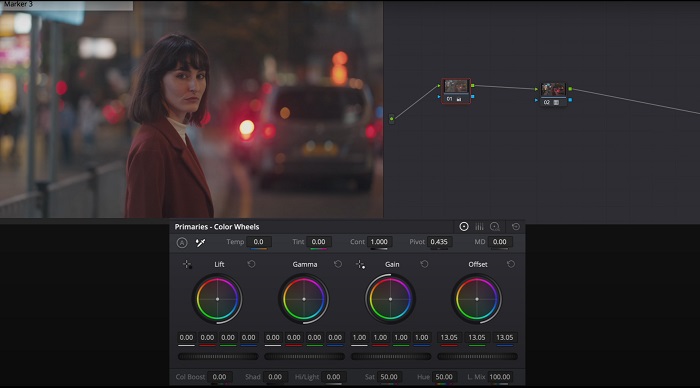Switch to Color Bars mode icon

click(x=479, y=227)
